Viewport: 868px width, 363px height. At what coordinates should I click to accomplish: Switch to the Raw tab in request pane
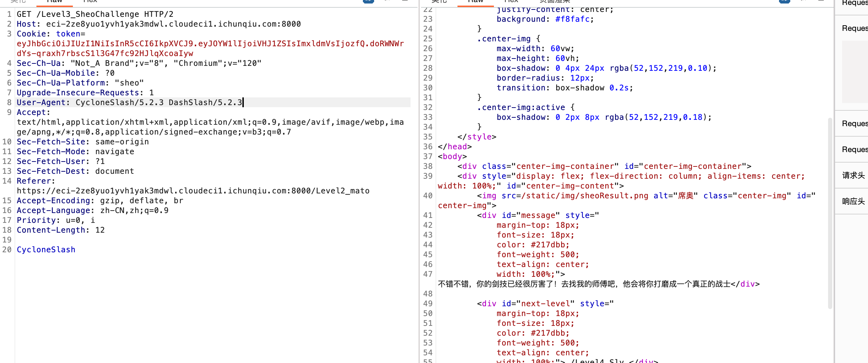tap(54, 1)
